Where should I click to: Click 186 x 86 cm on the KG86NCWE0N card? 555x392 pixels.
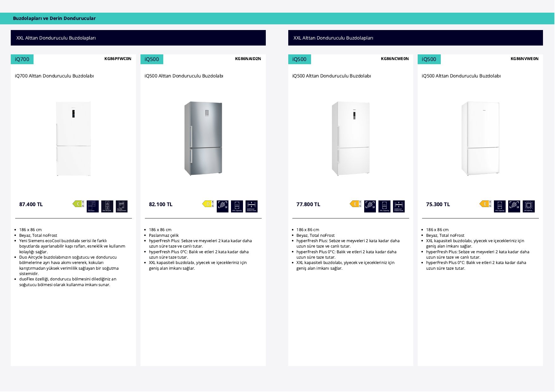pyautogui.click(x=308, y=230)
